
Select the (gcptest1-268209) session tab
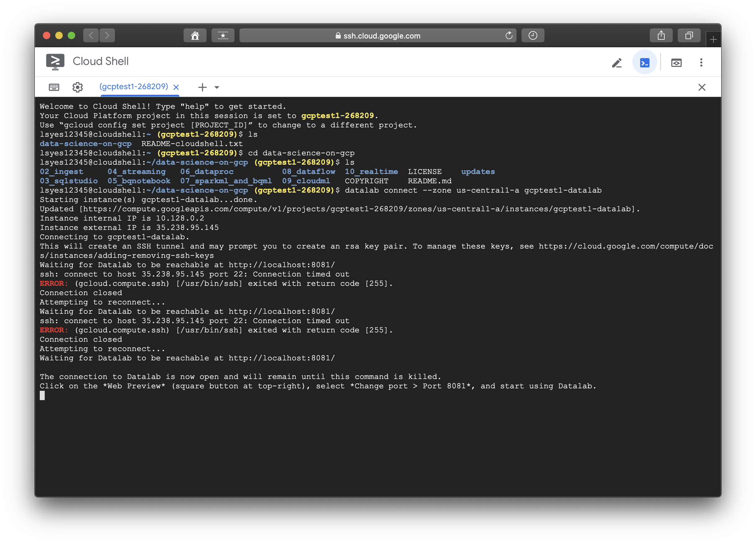pyautogui.click(x=134, y=87)
